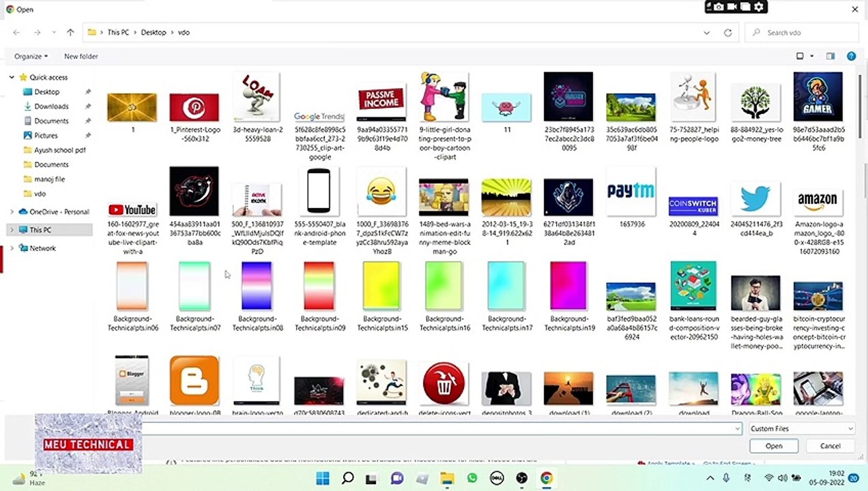Open the Organize menu

pyautogui.click(x=31, y=56)
